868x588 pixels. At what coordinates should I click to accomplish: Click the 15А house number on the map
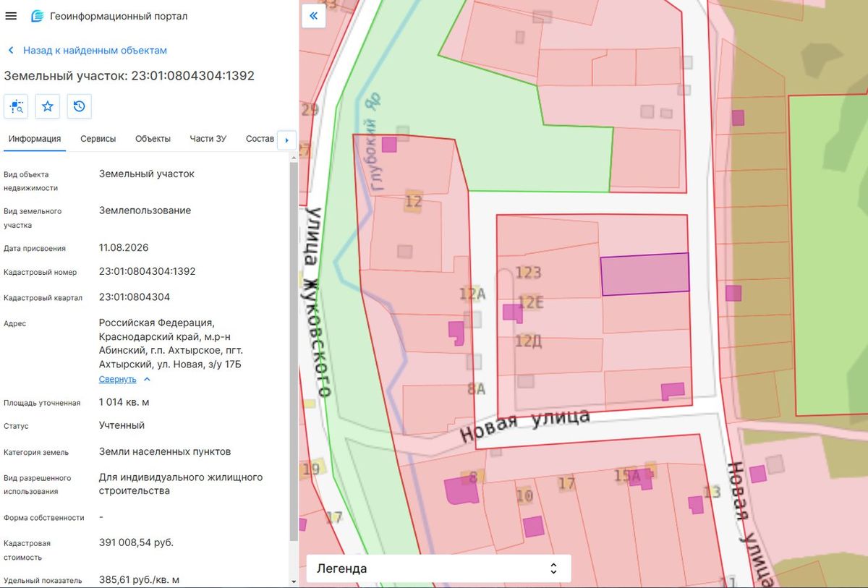(x=628, y=475)
